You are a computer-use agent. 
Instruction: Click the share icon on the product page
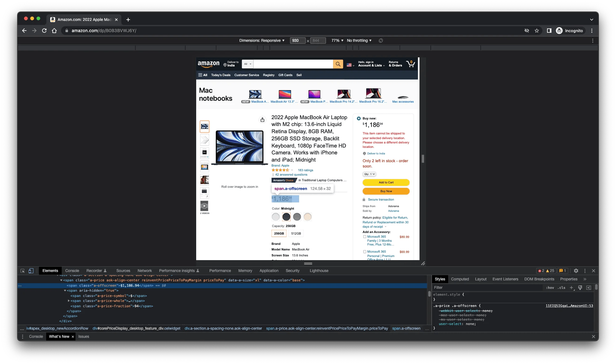click(262, 120)
